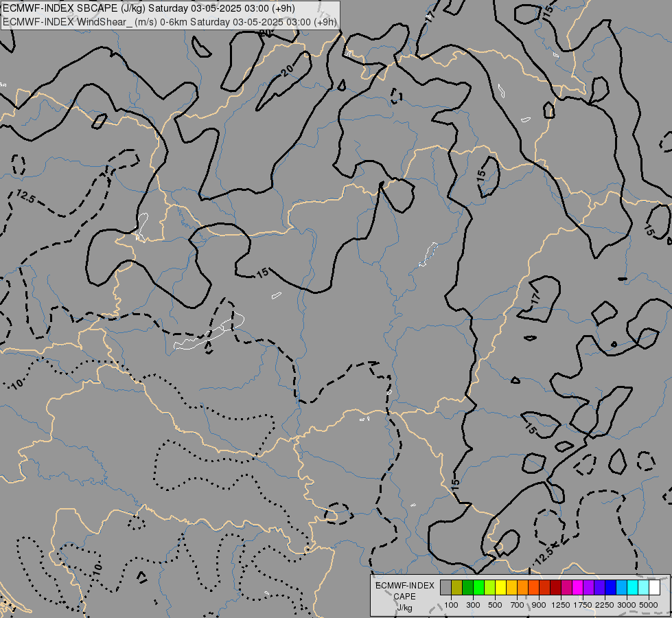
Task: Select the sky blue swatch left of 3000
Action: tap(622, 587)
